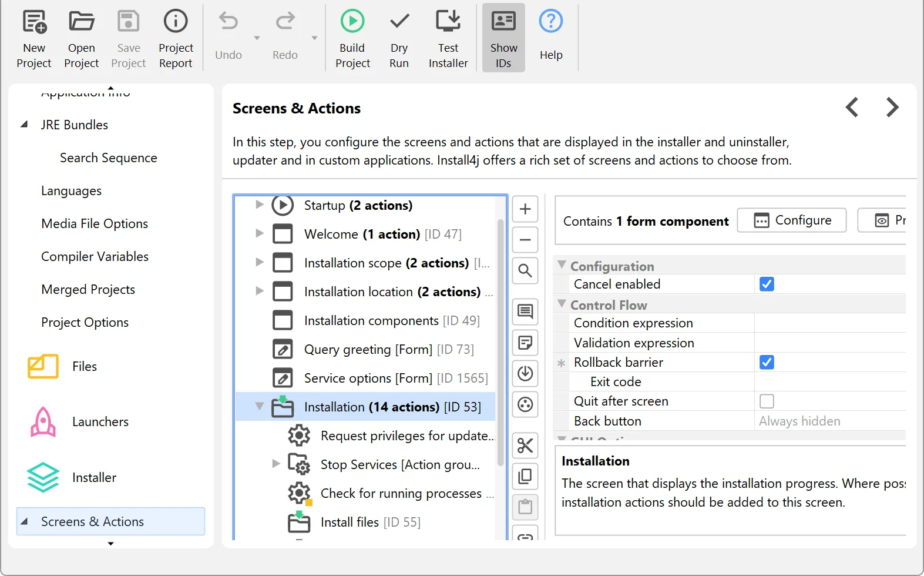Click the Exit code value field
This screenshot has height=576, width=924.
829,381
